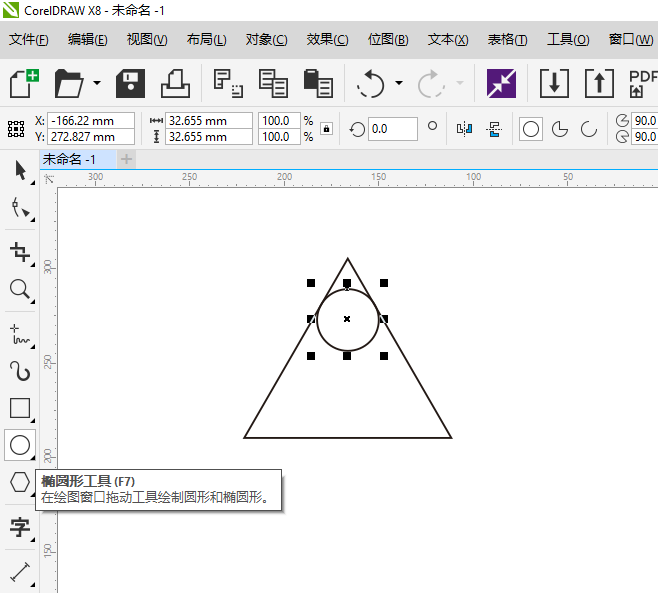Switch to the 未命名 -1 document tab

click(69, 159)
